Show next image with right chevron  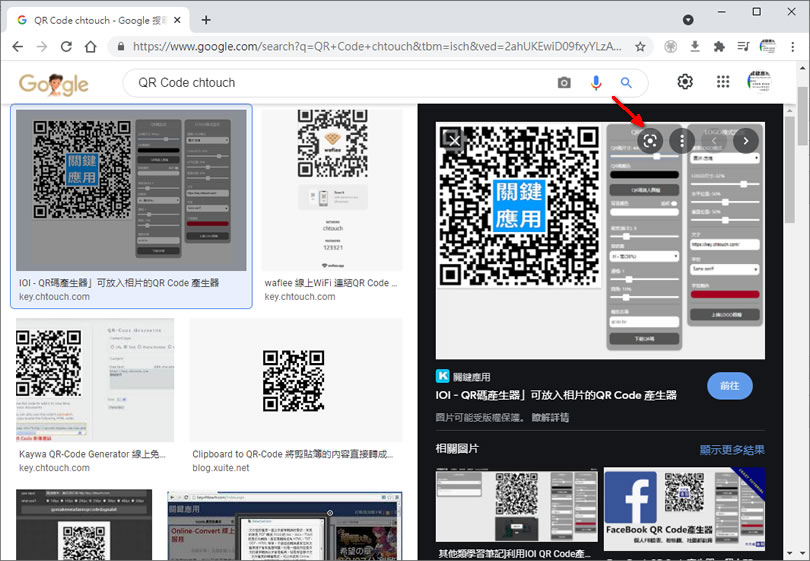coord(745,141)
